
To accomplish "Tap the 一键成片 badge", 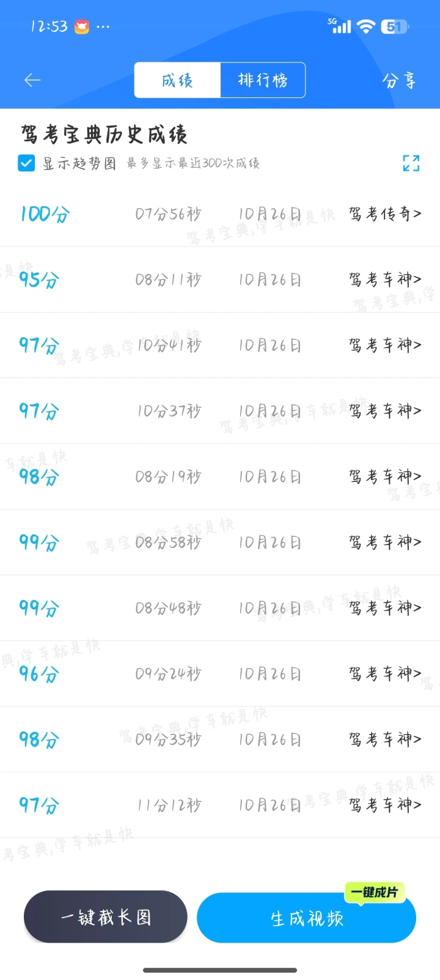I will tap(374, 893).
